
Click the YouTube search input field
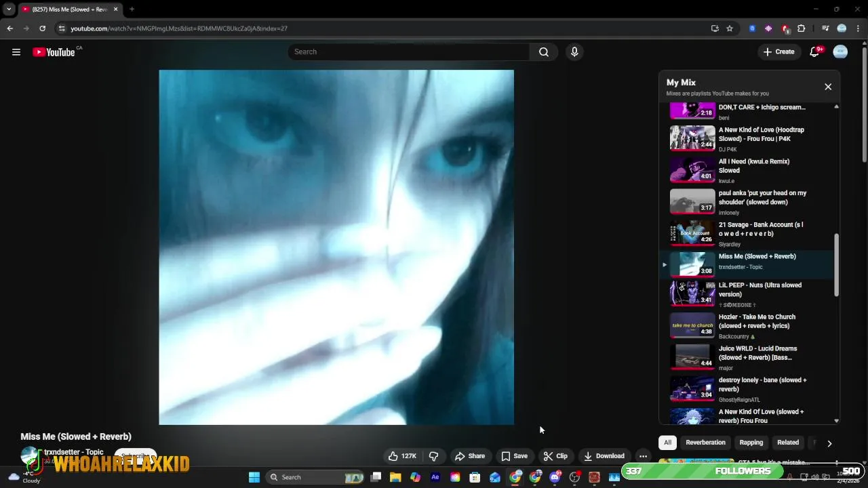point(409,52)
